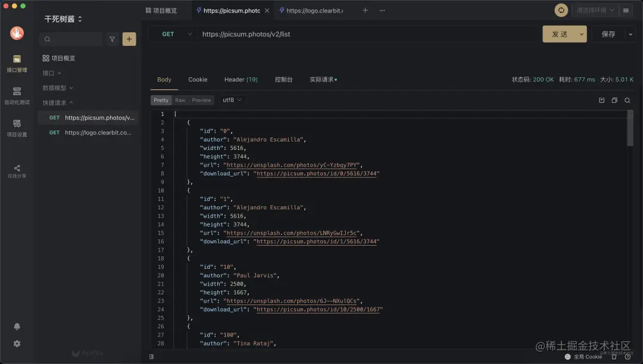
Task: Open the unsplash yC-Yzbqy7PY link
Action: [292, 165]
